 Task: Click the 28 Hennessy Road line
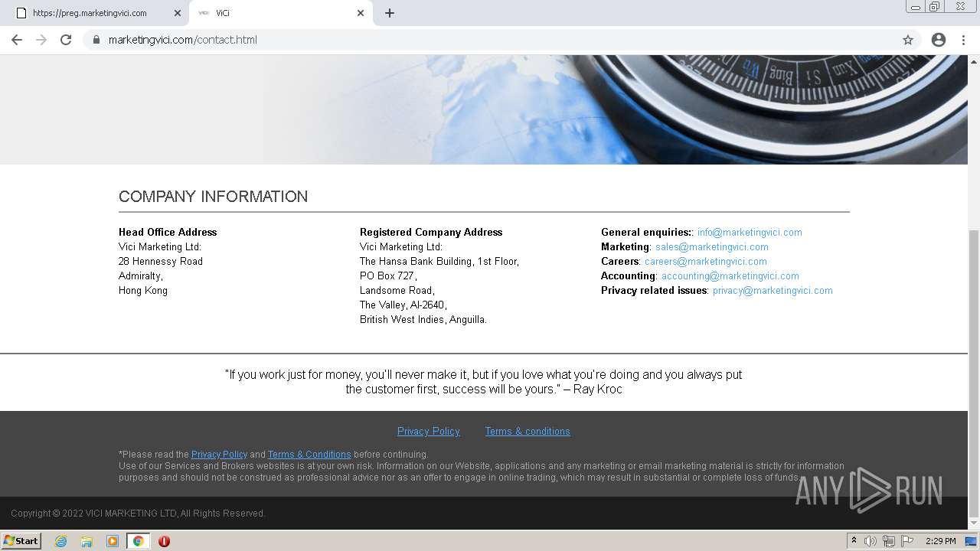coord(161,261)
